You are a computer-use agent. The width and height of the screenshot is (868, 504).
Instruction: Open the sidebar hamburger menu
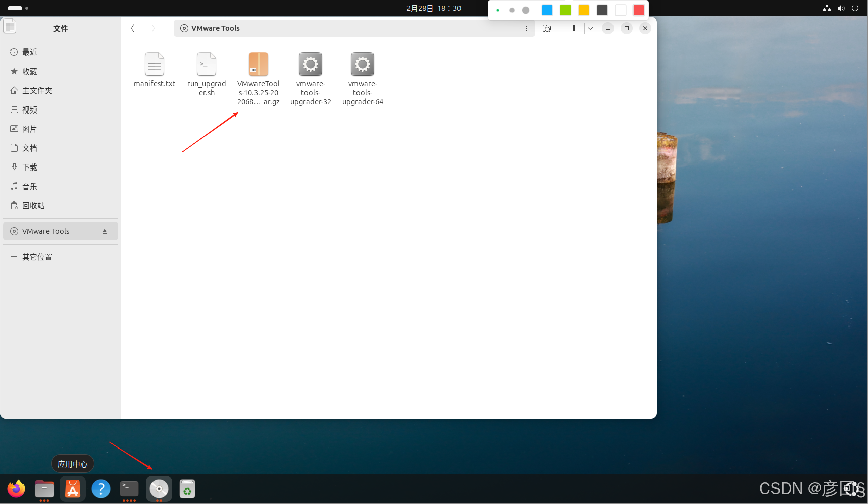[110, 28]
